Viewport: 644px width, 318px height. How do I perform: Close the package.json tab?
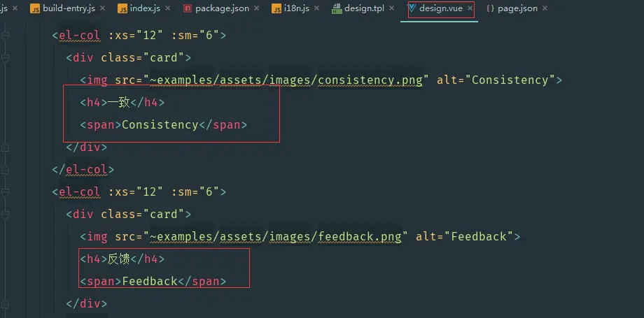pos(257,8)
